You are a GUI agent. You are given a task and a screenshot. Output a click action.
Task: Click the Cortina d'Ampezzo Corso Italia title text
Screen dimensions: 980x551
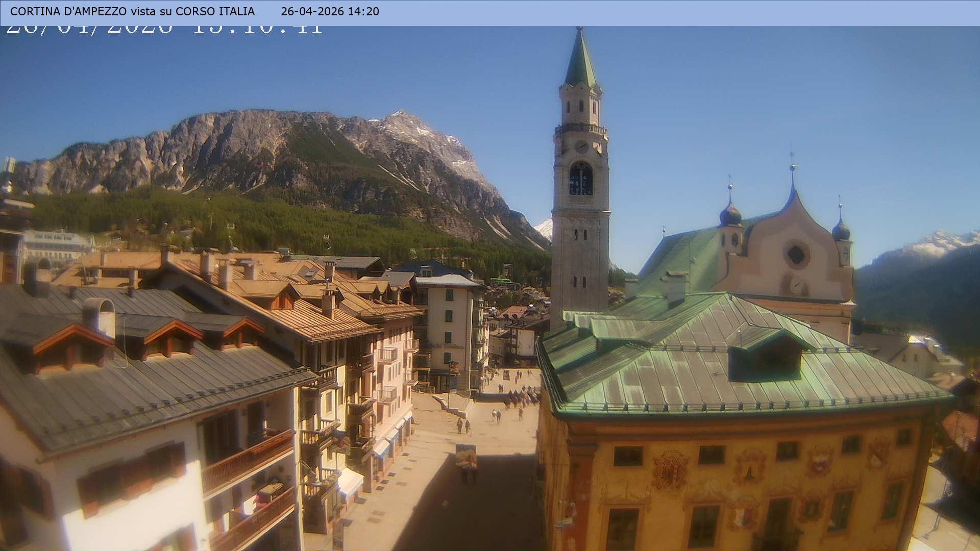tap(132, 11)
